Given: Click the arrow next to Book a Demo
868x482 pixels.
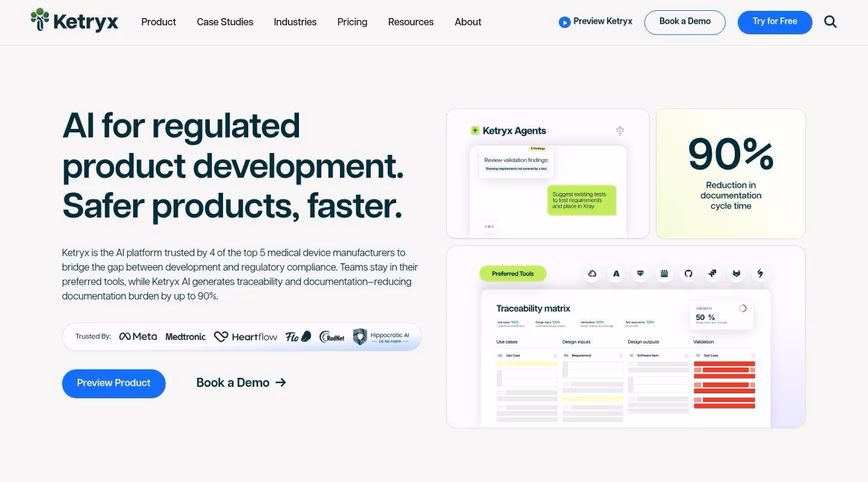Looking at the screenshot, I should click(281, 382).
